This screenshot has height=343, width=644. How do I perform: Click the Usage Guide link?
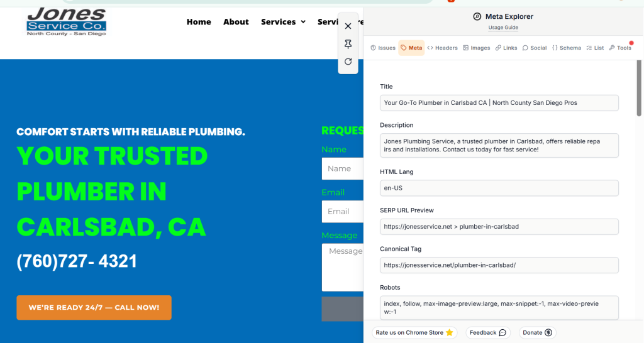[503, 28]
